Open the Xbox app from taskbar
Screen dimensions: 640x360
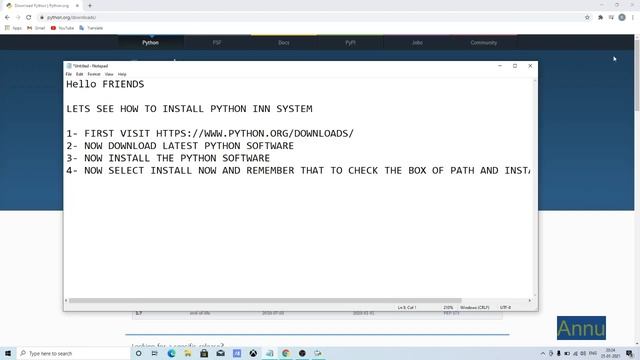point(253,353)
